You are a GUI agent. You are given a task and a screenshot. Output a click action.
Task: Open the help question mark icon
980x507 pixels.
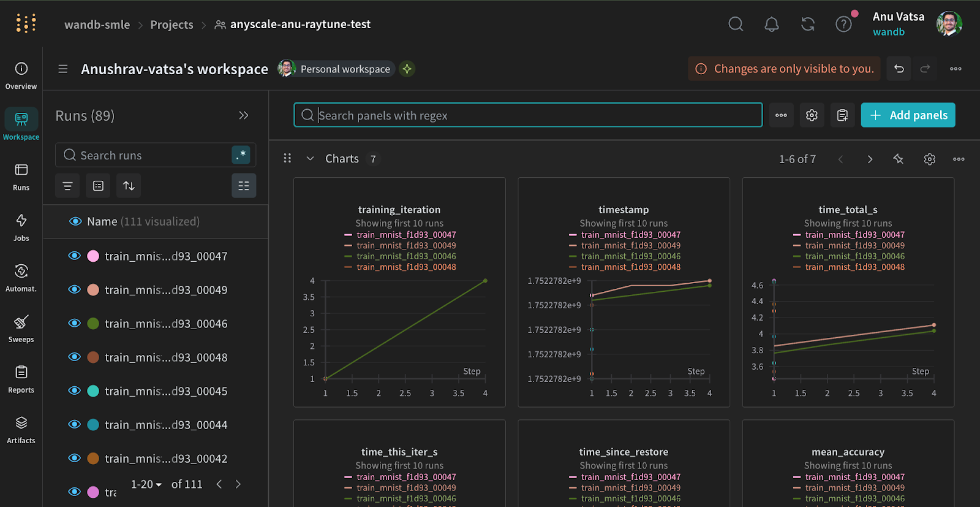[843, 24]
